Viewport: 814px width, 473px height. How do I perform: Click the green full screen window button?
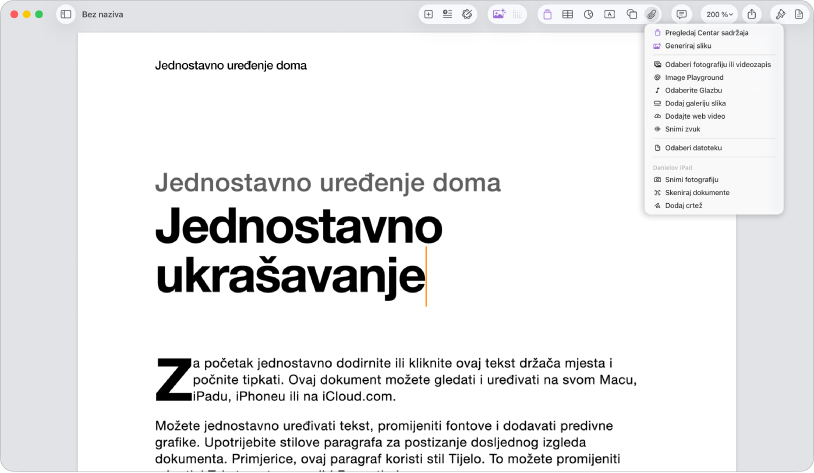39,15
